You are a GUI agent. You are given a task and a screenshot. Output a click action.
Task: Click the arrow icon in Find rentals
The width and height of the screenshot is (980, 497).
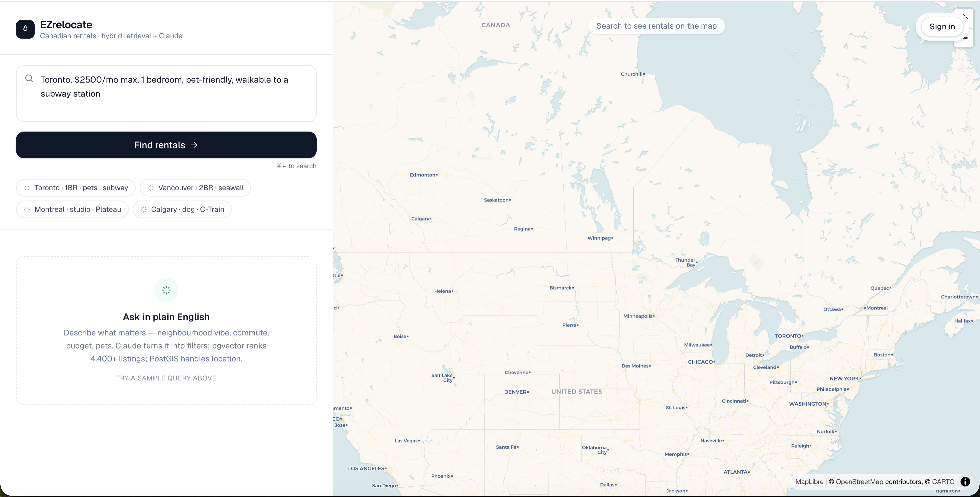click(x=194, y=145)
